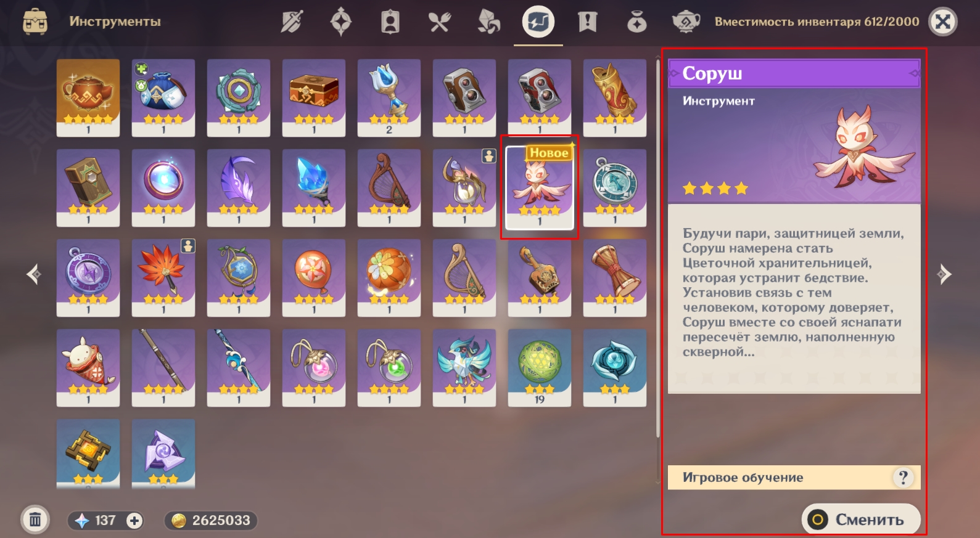Select the Quest items tab
The width and height of the screenshot is (980, 538).
588,22
